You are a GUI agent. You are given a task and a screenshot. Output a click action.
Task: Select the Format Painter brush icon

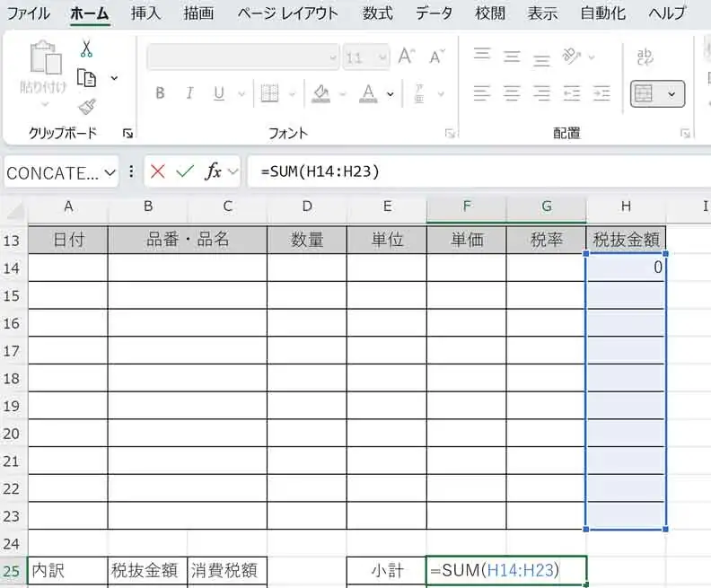[87, 107]
